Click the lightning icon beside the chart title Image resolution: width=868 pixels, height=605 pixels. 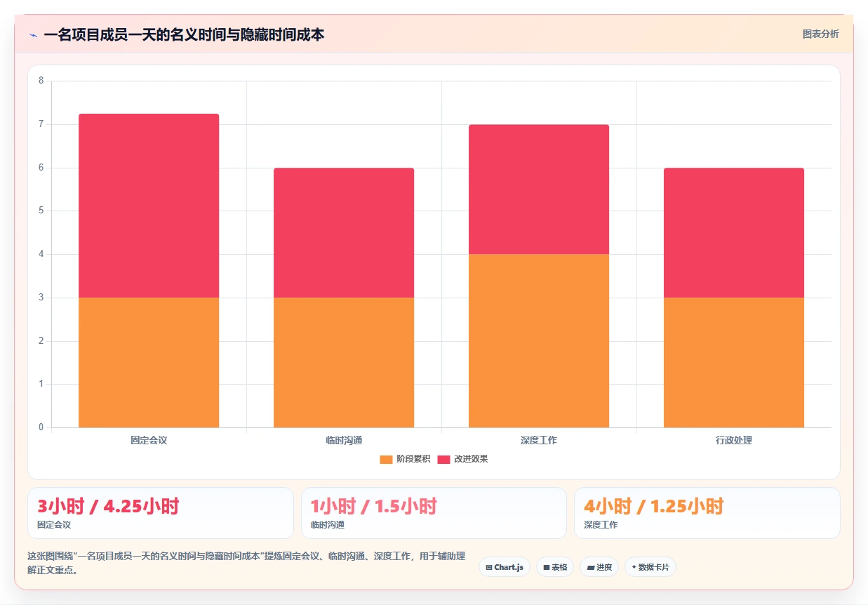point(33,35)
